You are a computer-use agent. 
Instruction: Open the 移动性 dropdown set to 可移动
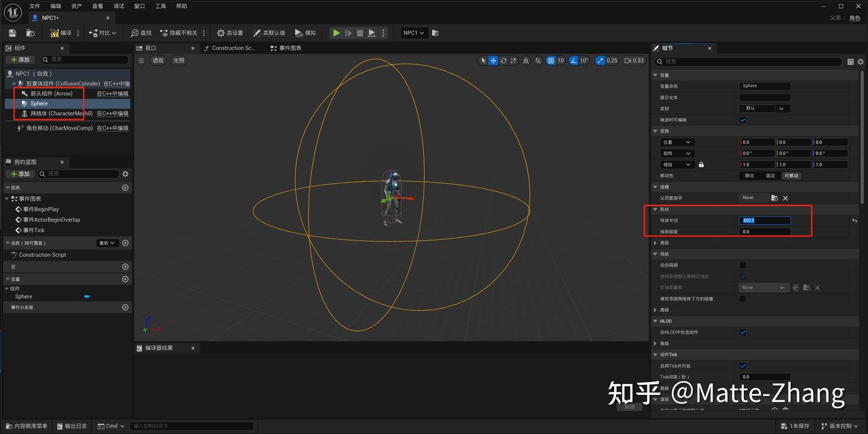[790, 175]
